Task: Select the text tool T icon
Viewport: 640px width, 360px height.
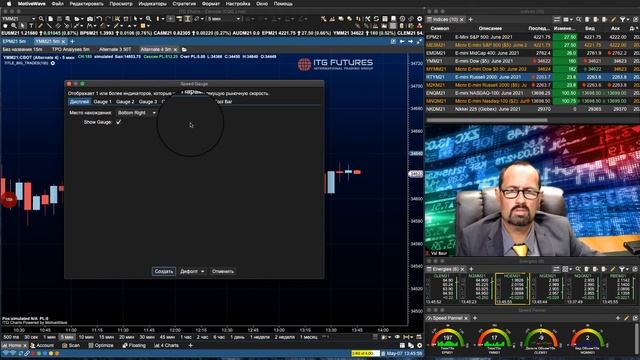Action: (x=31, y=26)
